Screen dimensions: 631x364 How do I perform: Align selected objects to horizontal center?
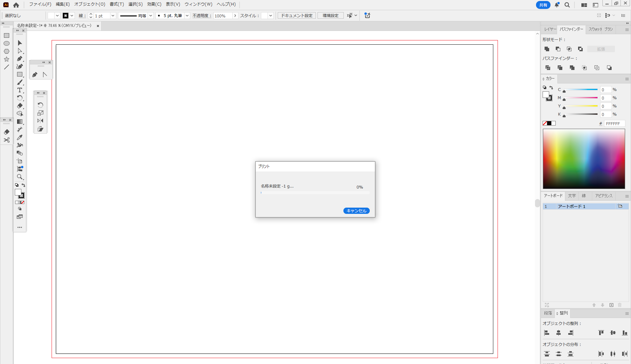[x=558, y=333]
